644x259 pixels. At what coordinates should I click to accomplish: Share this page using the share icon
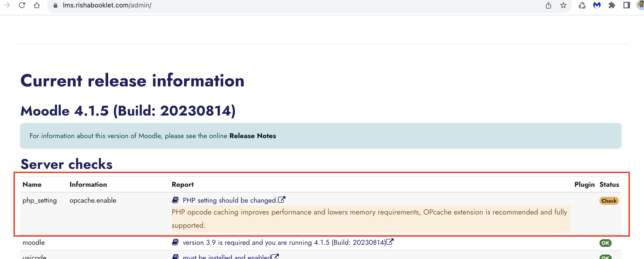(x=548, y=5)
